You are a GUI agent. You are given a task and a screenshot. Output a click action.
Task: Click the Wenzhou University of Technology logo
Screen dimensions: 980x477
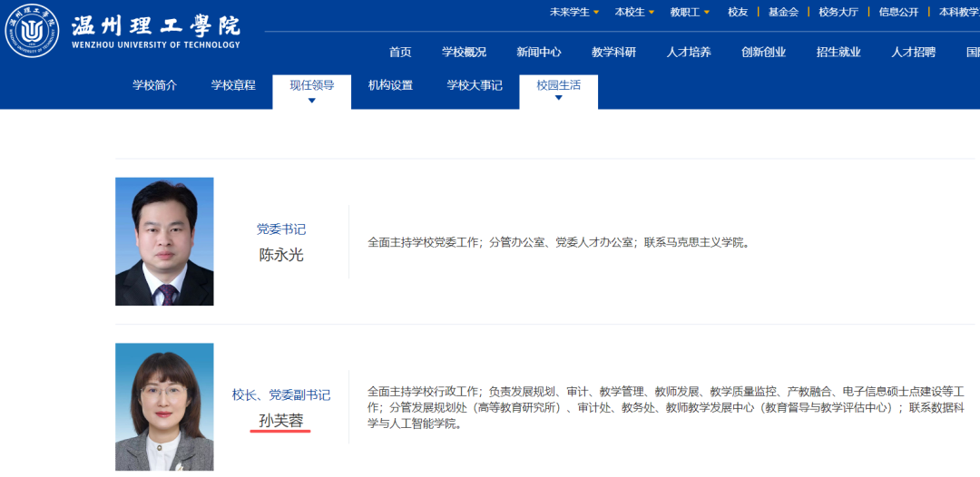tap(122, 31)
